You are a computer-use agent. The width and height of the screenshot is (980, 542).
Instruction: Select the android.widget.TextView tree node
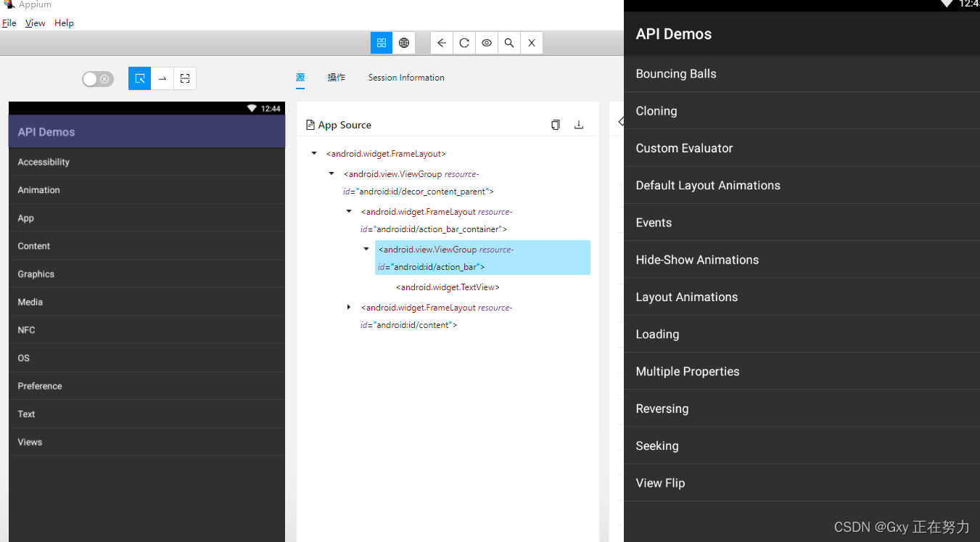(448, 287)
